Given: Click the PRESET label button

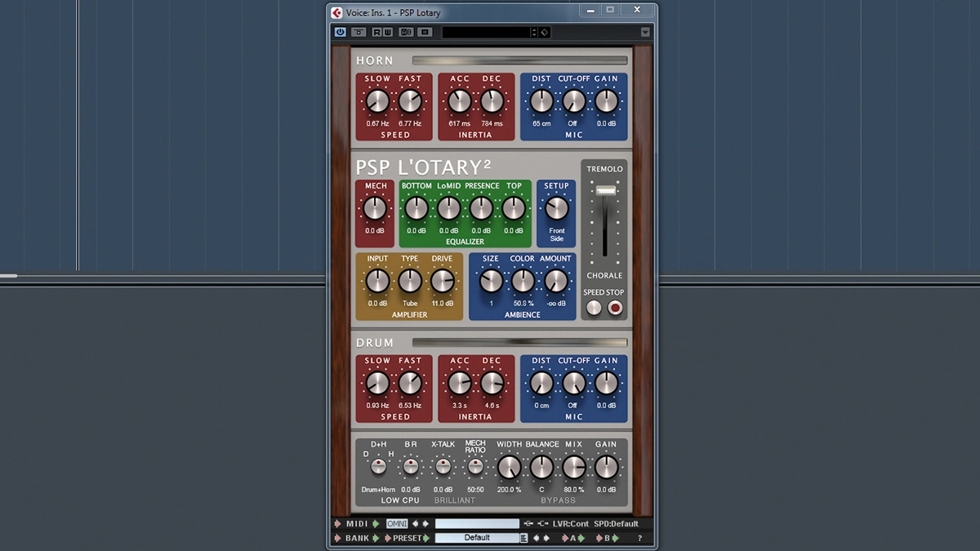Looking at the screenshot, I should pyautogui.click(x=407, y=538).
